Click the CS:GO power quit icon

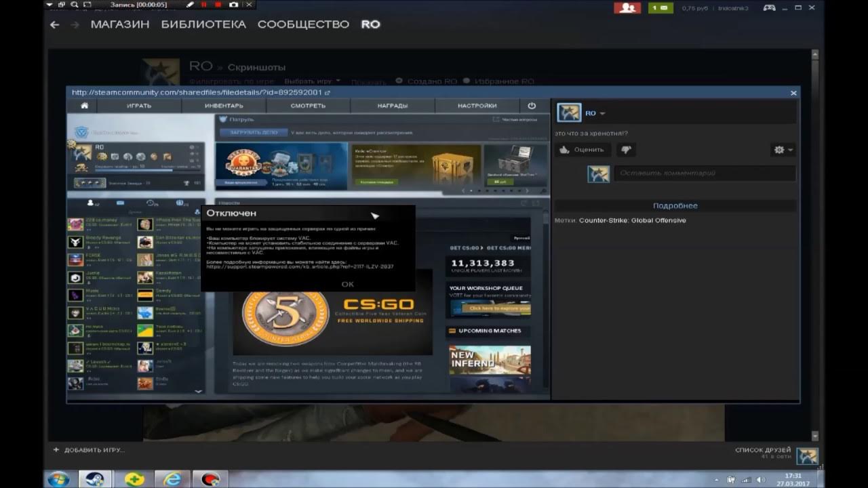[532, 106]
